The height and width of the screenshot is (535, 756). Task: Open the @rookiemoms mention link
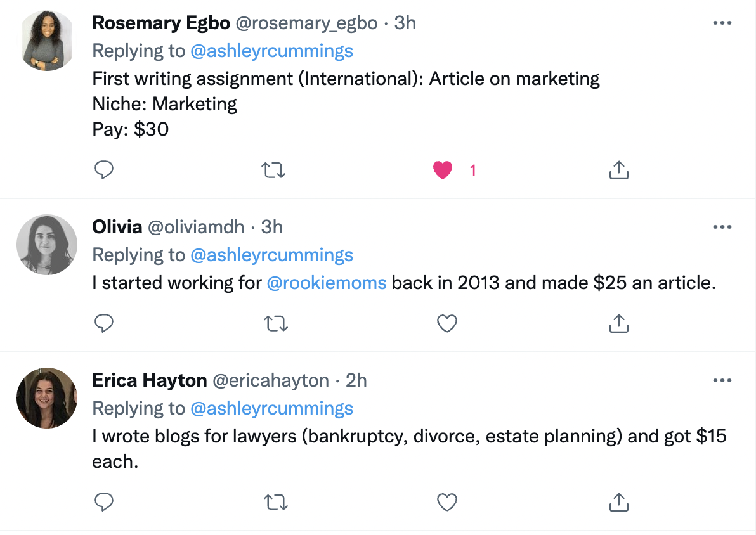point(327,283)
